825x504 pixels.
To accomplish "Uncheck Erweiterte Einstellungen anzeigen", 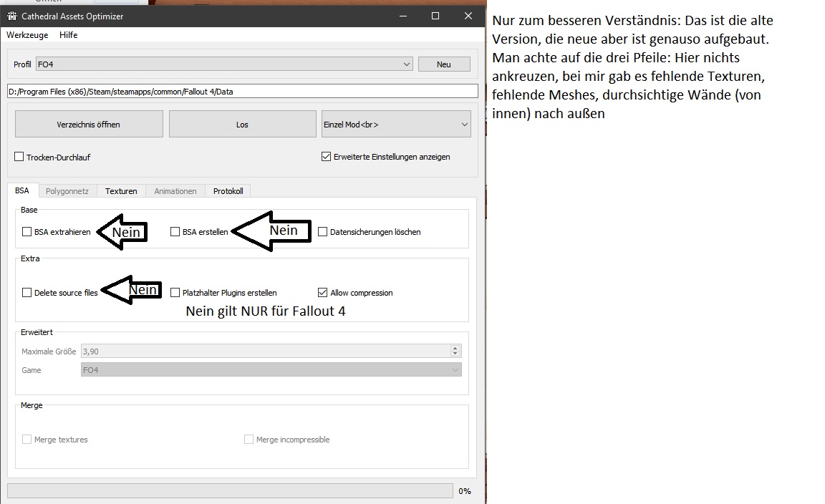I will coord(327,157).
